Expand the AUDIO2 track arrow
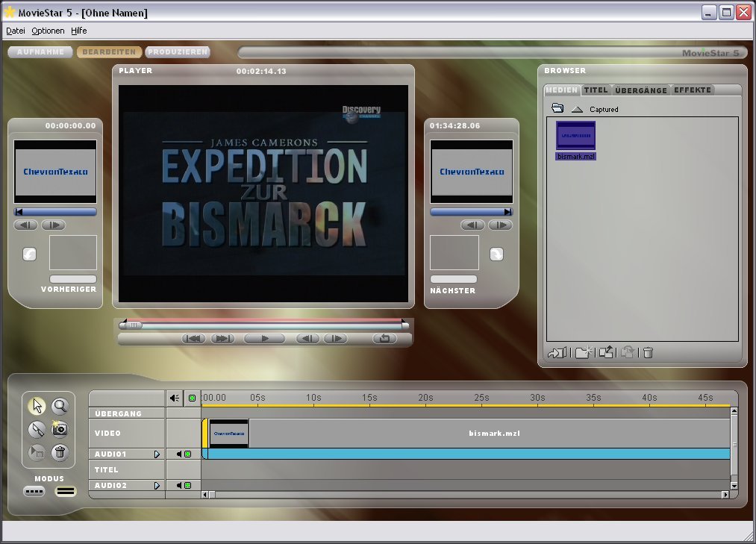The image size is (756, 544). 157,486
